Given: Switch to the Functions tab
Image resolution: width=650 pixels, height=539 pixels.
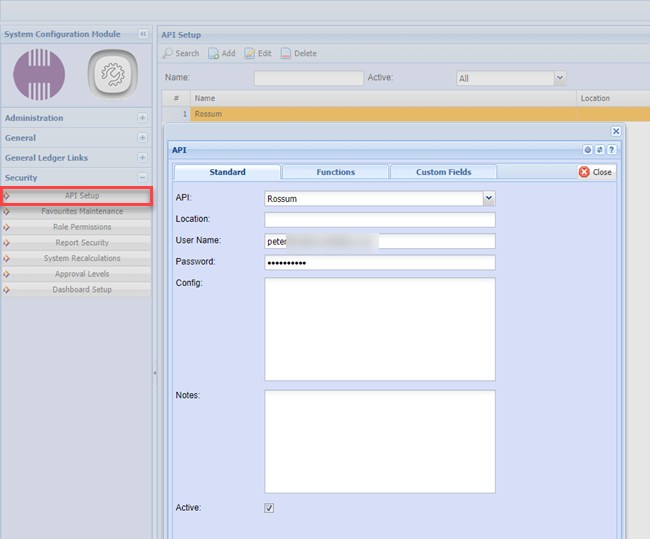Looking at the screenshot, I should pos(335,172).
